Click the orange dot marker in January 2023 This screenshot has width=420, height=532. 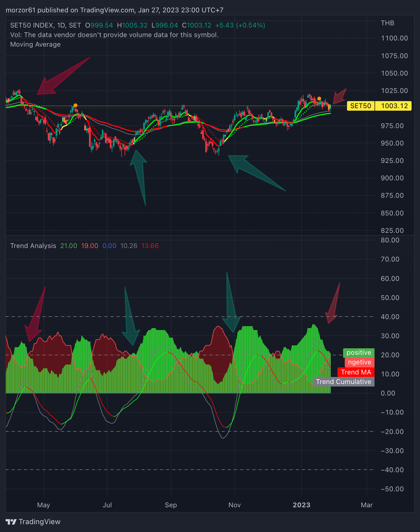(319, 98)
